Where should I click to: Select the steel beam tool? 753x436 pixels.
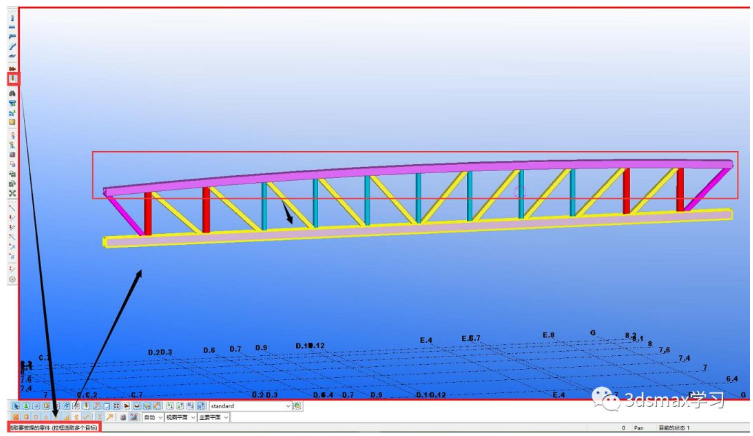click(x=12, y=27)
